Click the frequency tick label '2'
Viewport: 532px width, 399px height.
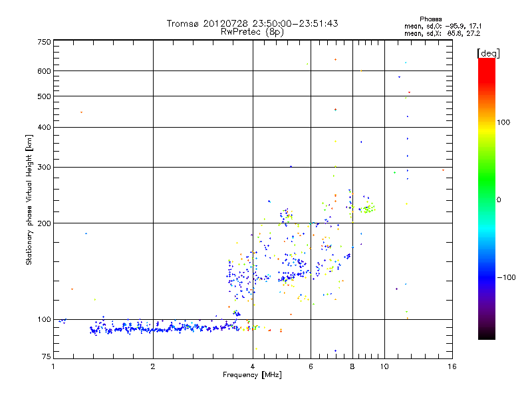(x=153, y=366)
